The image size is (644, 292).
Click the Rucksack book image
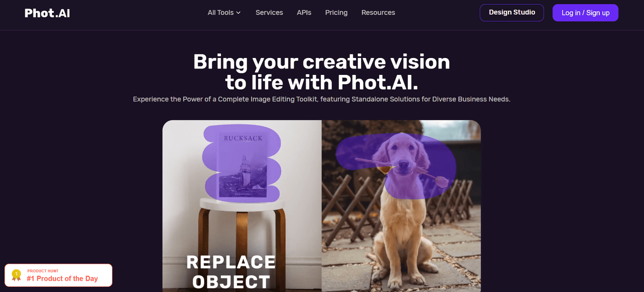click(x=243, y=164)
